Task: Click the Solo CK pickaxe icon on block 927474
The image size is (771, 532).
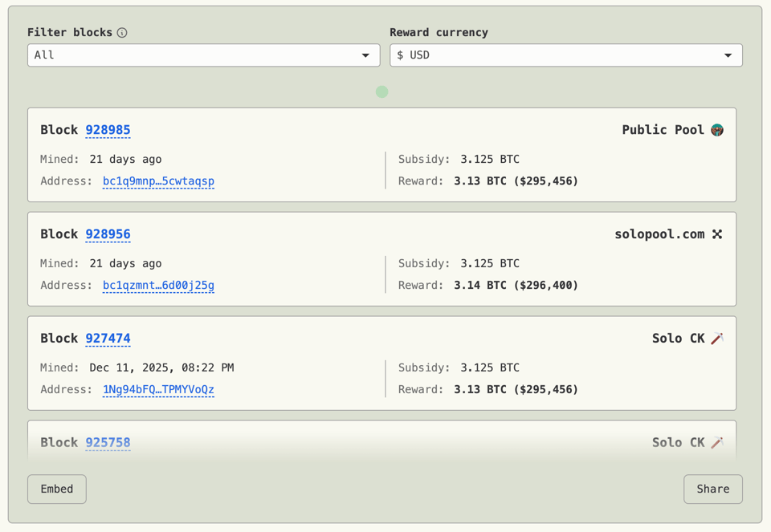Action: 717,338
